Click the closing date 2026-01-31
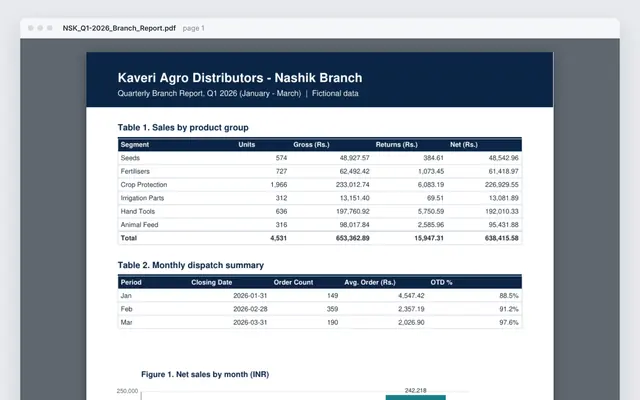This screenshot has height=400, width=640. 250,296
